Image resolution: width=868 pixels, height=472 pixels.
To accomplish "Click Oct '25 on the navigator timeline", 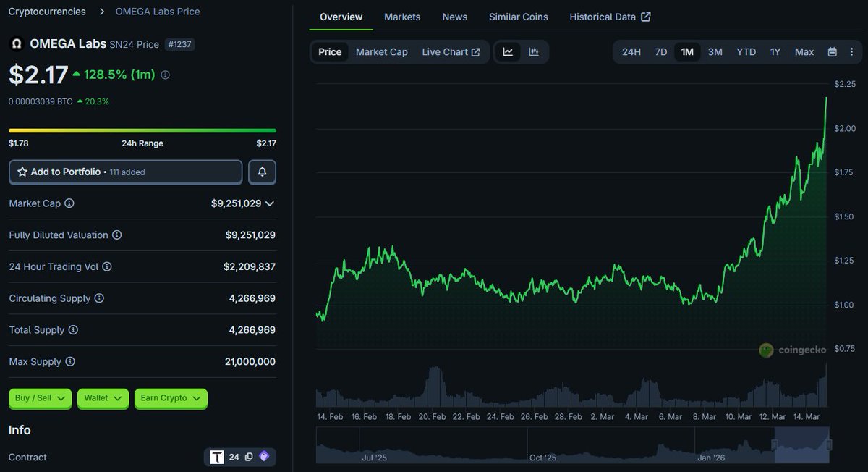I will [x=542, y=458].
